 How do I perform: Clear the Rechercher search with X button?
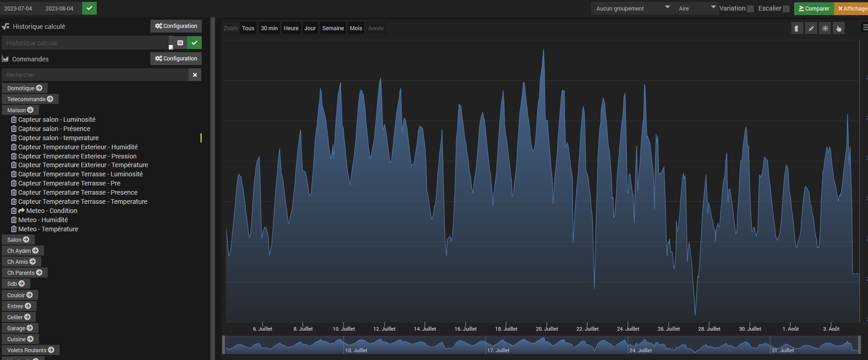(195, 75)
